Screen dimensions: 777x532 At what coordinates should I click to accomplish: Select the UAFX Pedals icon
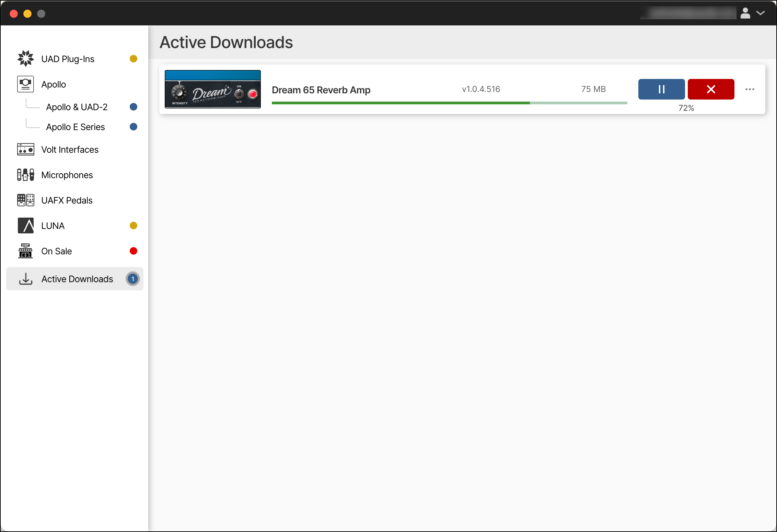(25, 200)
